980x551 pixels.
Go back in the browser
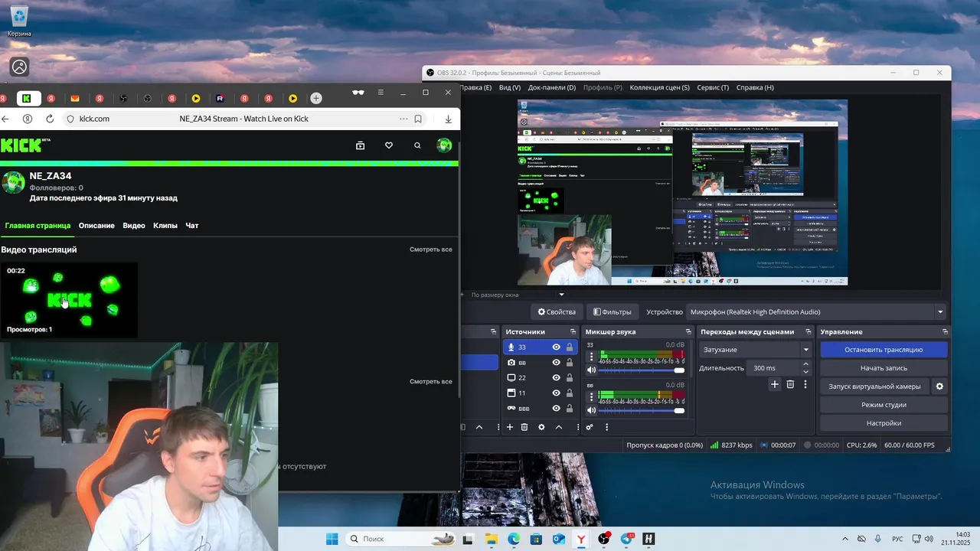click(x=5, y=119)
